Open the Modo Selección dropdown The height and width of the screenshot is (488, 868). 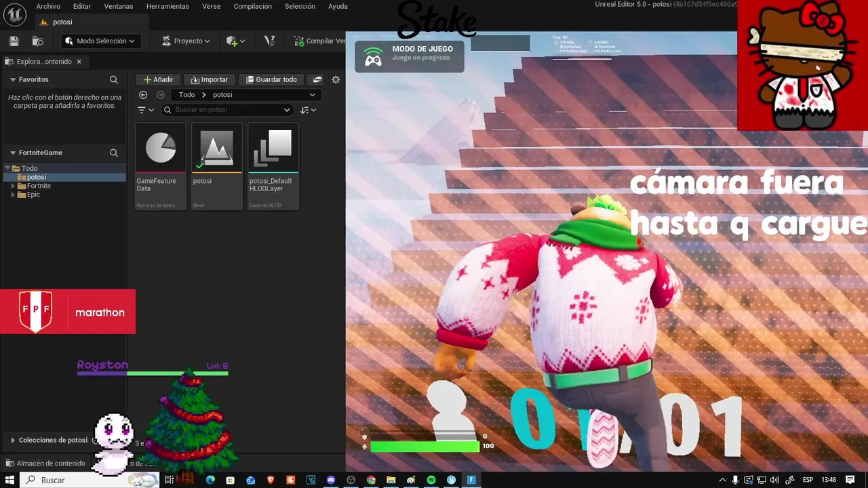pyautogui.click(x=101, y=41)
